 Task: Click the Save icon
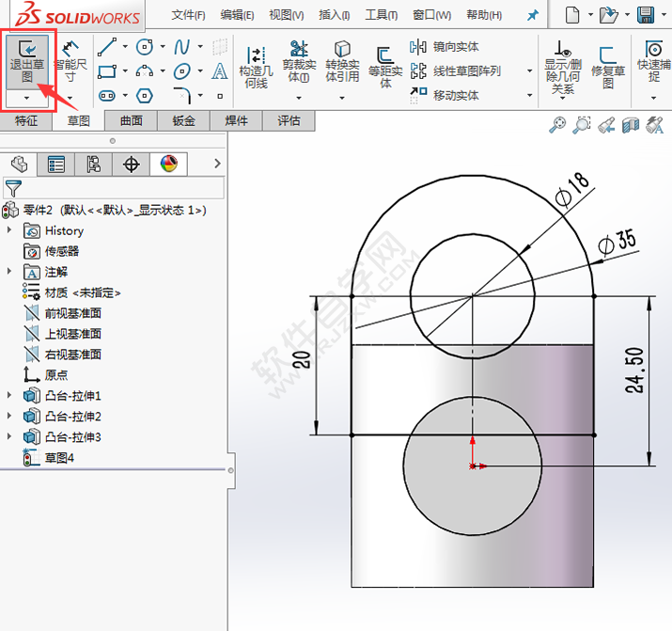tap(646, 15)
